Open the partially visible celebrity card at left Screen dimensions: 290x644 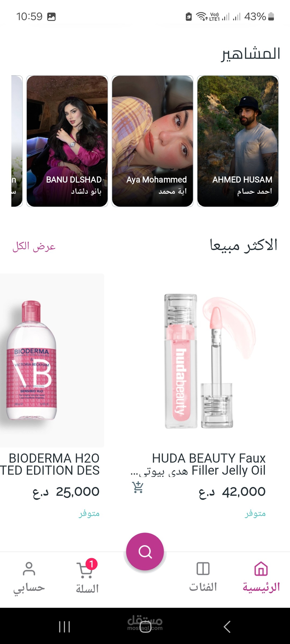pyautogui.click(x=17, y=141)
